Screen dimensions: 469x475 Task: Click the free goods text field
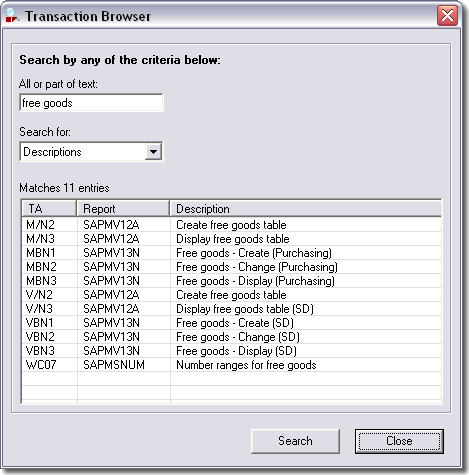pyautogui.click(x=91, y=103)
